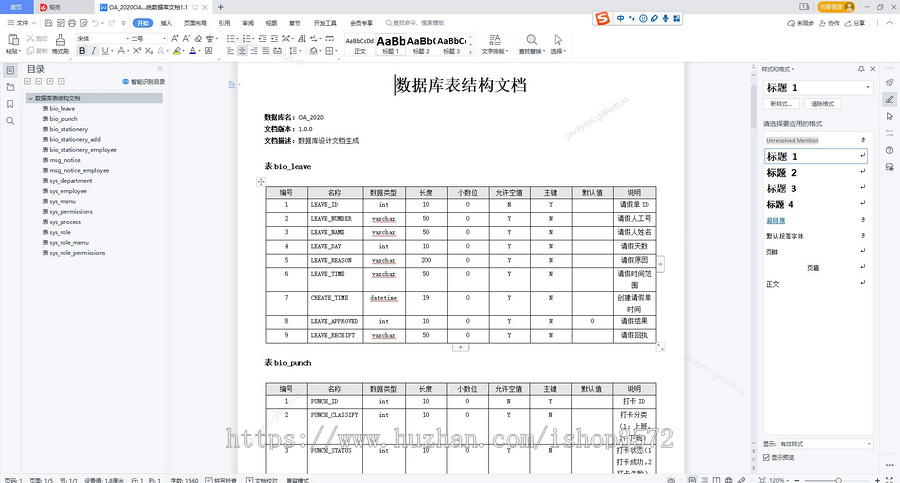Open the current style 标题 1 dropdown

coord(867,87)
